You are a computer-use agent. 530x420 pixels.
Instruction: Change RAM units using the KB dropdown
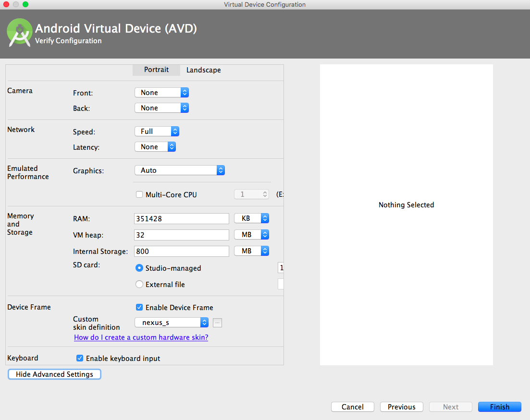point(251,218)
